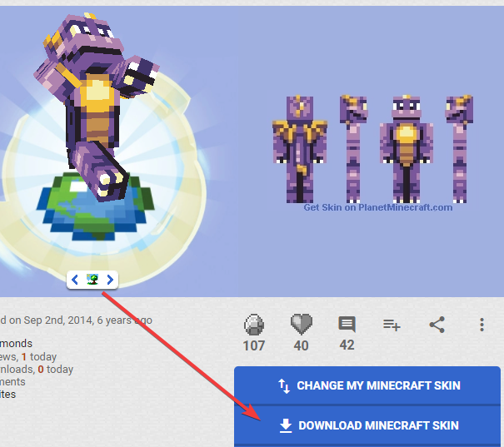Open comments via the speech bubble icon
This screenshot has width=504, height=447.
[347, 325]
